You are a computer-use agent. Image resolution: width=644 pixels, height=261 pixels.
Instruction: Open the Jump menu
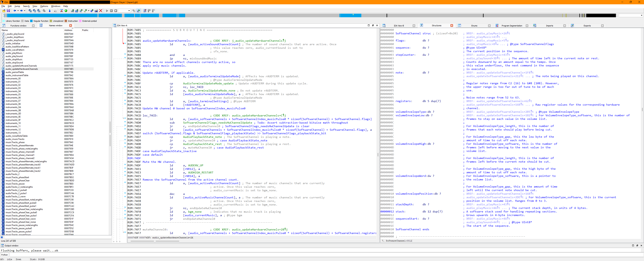click(17, 6)
